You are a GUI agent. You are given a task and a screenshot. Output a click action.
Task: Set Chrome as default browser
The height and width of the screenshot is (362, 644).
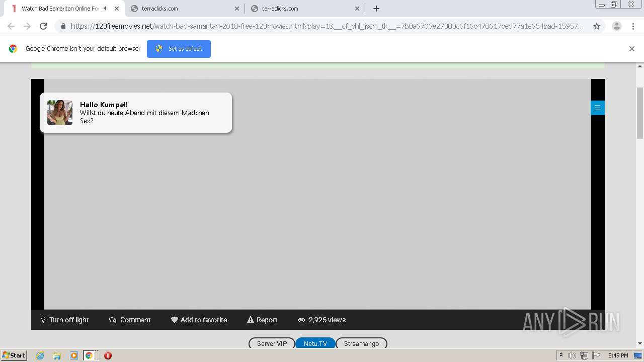[x=179, y=49]
